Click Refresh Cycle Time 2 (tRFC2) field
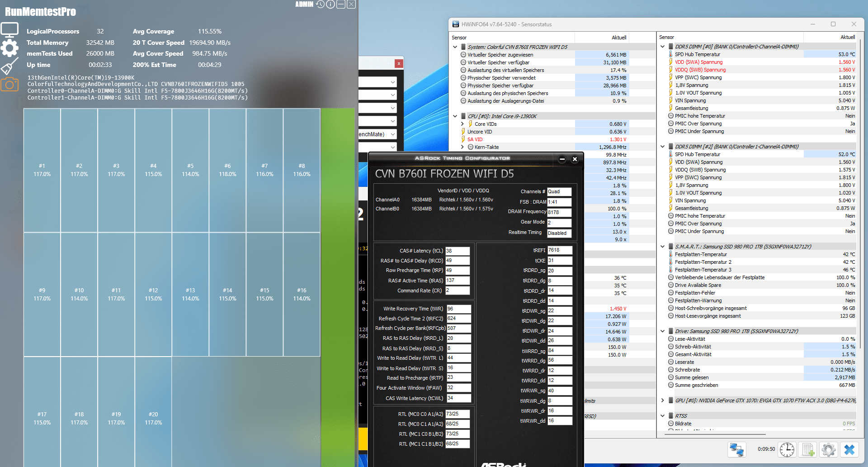This screenshot has height=467, width=868. click(459, 319)
